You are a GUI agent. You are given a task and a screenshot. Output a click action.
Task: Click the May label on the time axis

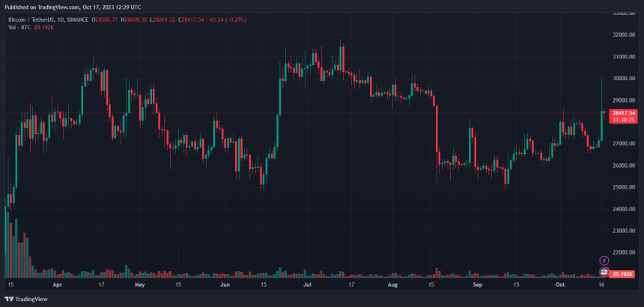139,285
